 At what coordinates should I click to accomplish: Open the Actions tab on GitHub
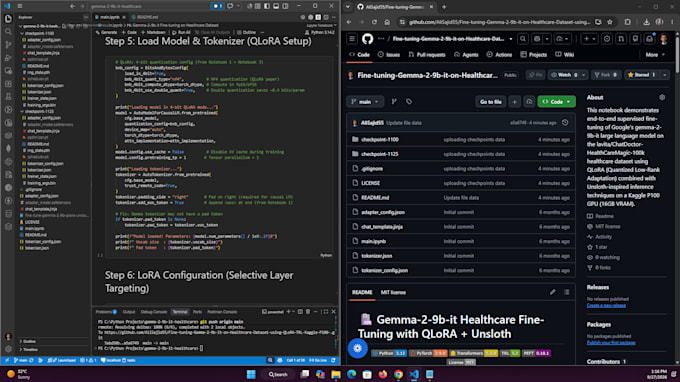tap(499, 55)
